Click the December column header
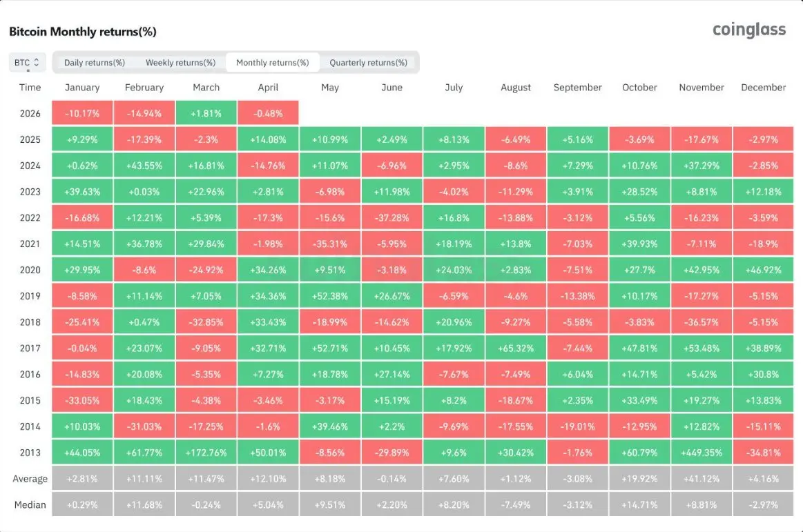This screenshot has height=532, width=803. [x=763, y=88]
